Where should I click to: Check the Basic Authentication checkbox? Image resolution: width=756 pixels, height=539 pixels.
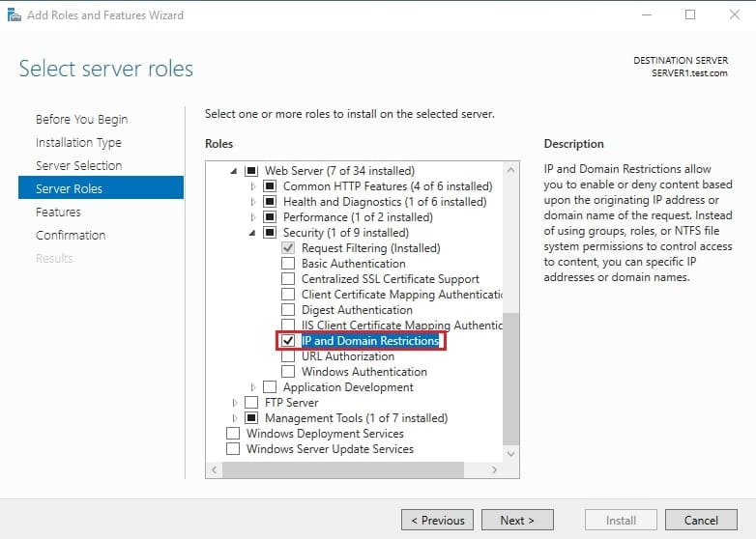(288, 264)
